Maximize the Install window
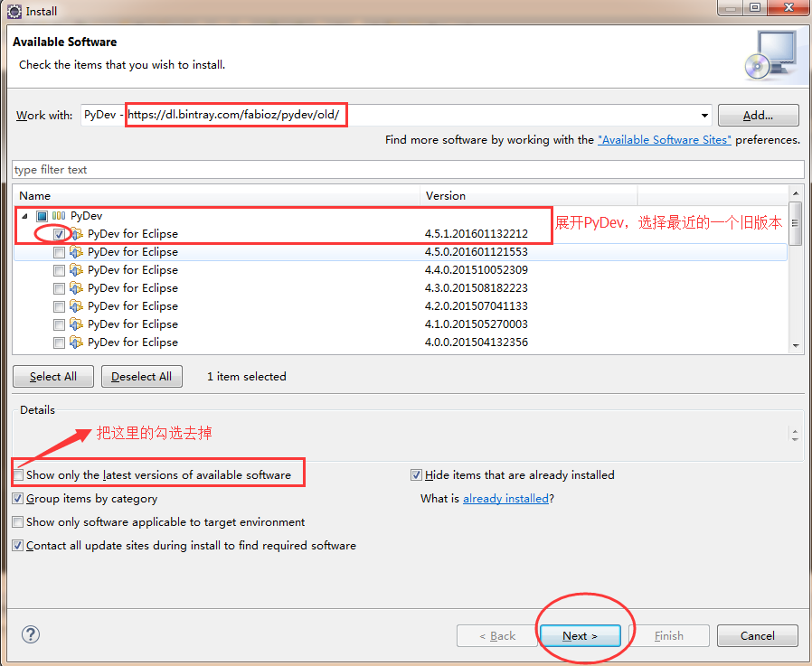The width and height of the screenshot is (812, 666). [x=755, y=7]
